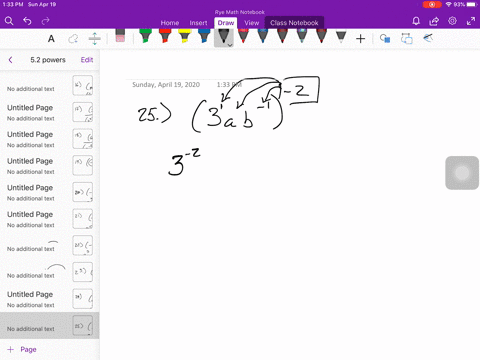Open page thumbnail labeled 21)
Screen dimensions: 480x360
tap(83, 219)
